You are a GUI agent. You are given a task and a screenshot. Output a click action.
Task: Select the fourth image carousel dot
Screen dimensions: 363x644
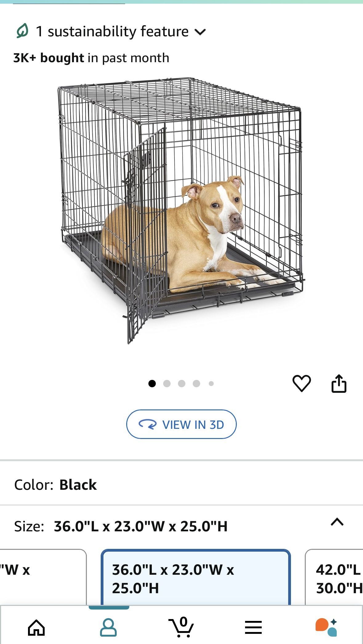(196, 384)
